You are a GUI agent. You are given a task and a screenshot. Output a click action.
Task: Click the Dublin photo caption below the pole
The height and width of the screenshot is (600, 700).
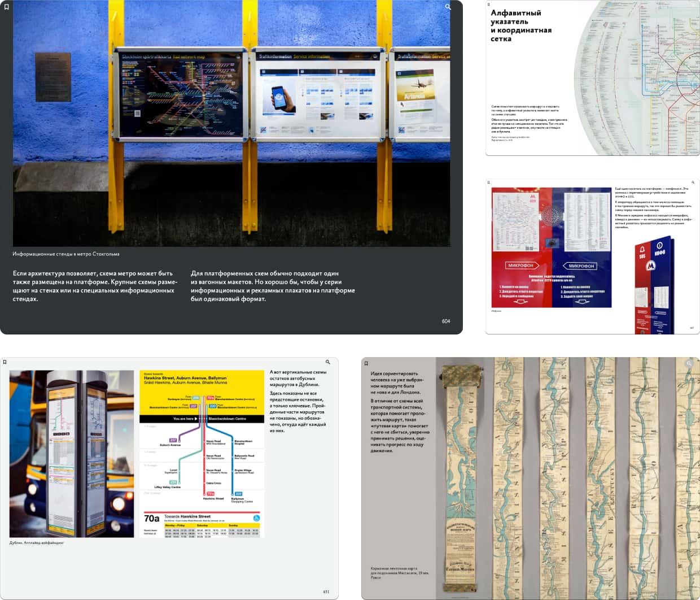pos(37,543)
